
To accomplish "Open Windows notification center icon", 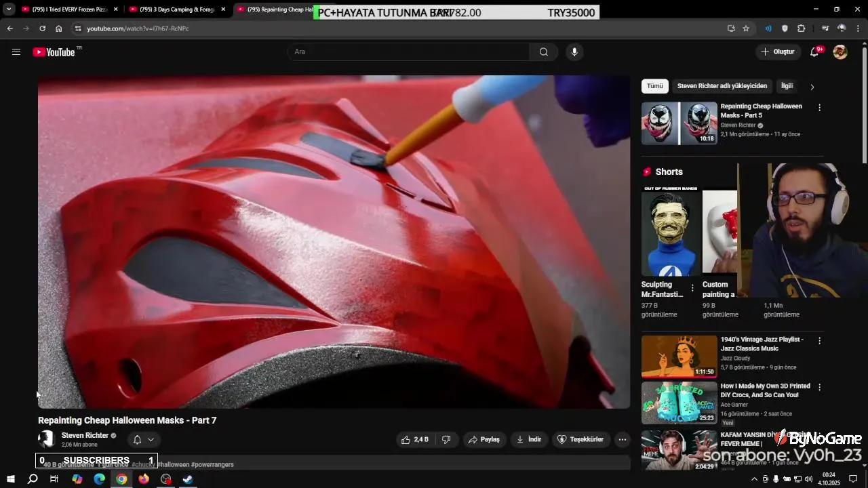I will [853, 479].
